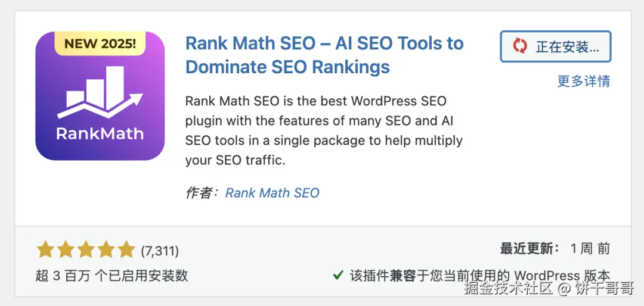
Task: Click the fourth rating star
Action: coord(106,250)
